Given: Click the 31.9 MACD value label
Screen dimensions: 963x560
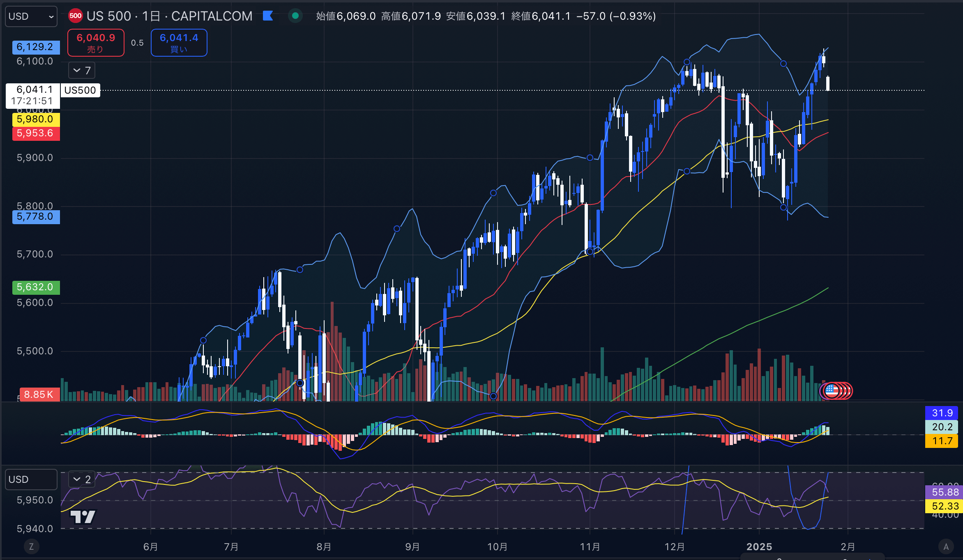Looking at the screenshot, I should coord(942,413).
